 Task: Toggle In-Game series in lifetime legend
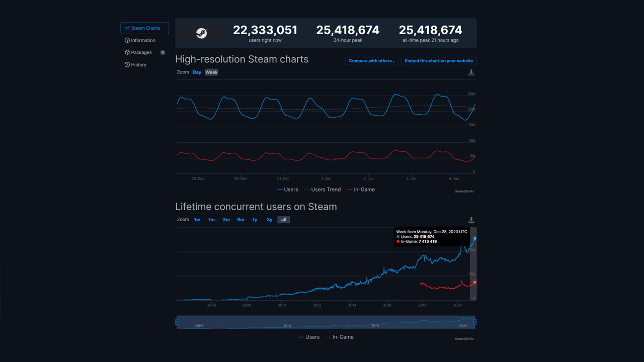[x=340, y=337]
